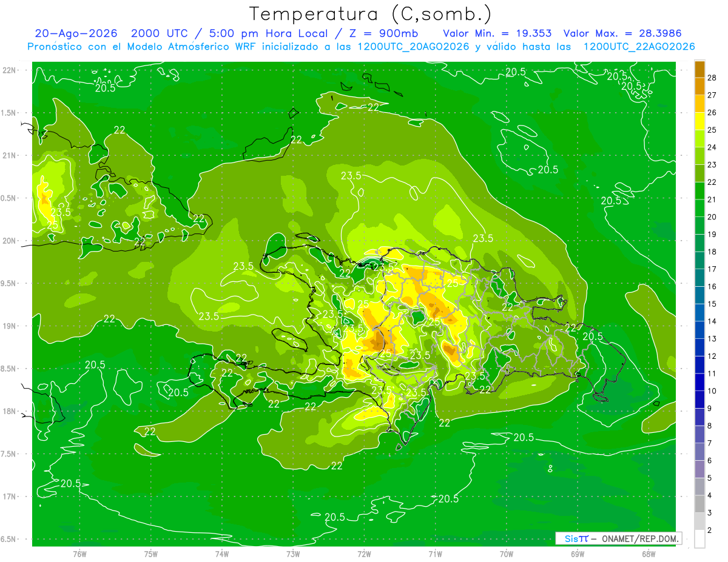Click the "2000 UTC" time in header
The height and width of the screenshot is (562, 728).
pyautogui.click(x=160, y=33)
